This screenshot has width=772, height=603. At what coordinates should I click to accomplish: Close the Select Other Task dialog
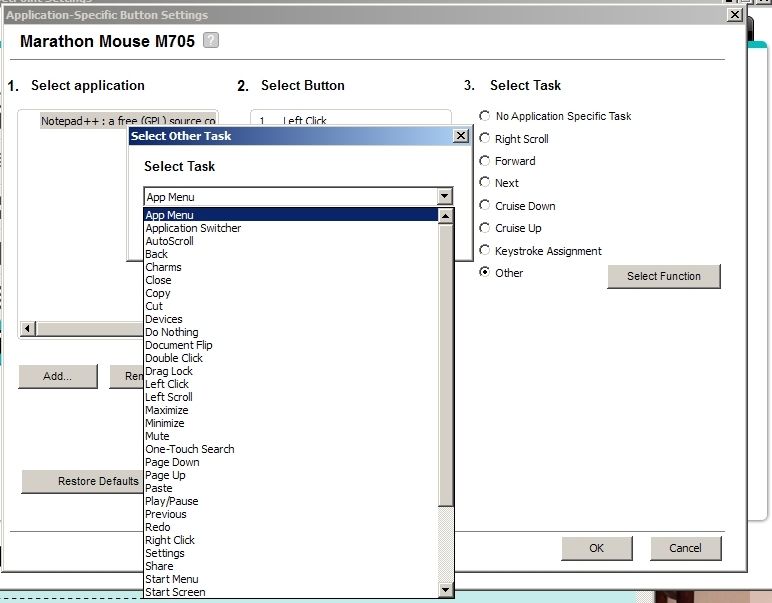[x=460, y=135]
